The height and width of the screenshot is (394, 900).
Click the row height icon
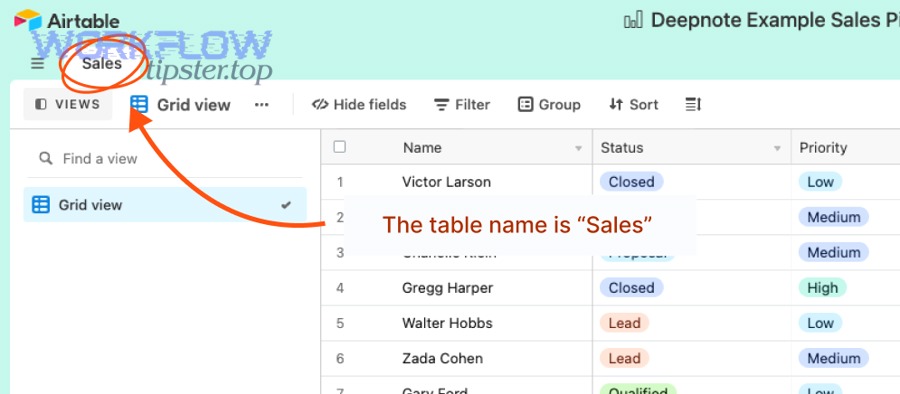tap(693, 105)
